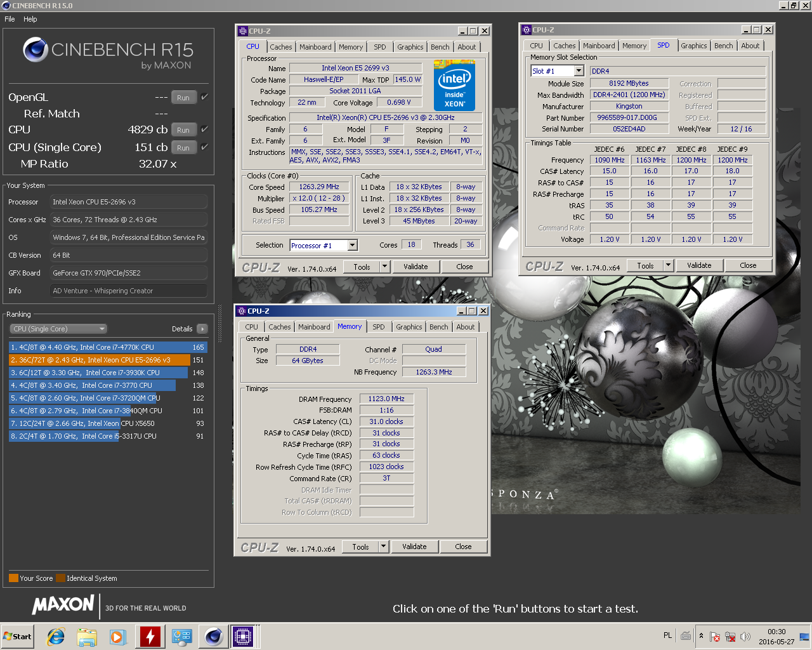
Task: Open the Action Center flag tray icon
Action: [x=715, y=636]
